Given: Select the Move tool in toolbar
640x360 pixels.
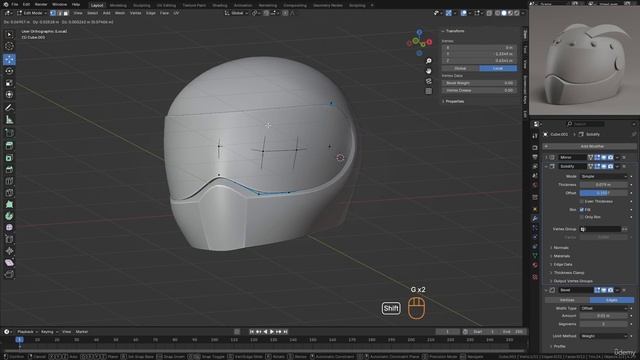Looking at the screenshot, I should coord(9,59).
